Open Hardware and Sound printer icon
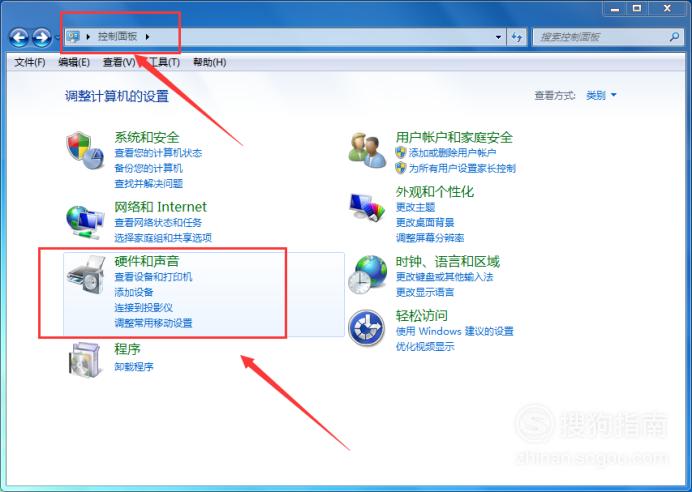 click(86, 275)
